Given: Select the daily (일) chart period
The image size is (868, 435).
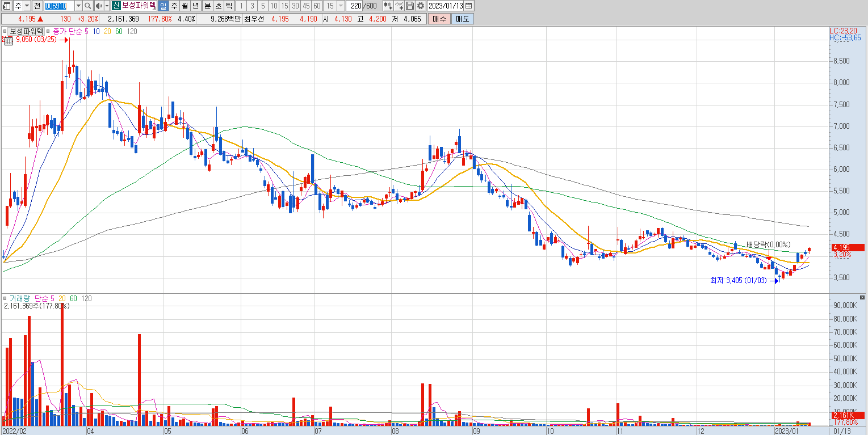Looking at the screenshot, I should click(x=163, y=6).
